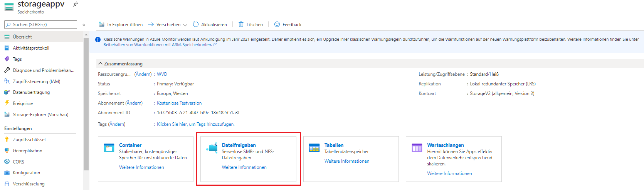Click the Löschen trash icon
The width and height of the screenshot is (644, 190).
(241, 24)
